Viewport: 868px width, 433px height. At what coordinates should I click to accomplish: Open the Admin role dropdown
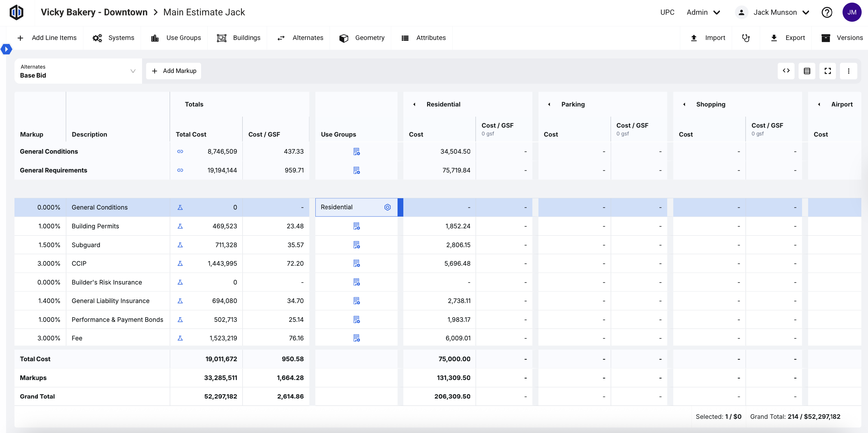(704, 12)
